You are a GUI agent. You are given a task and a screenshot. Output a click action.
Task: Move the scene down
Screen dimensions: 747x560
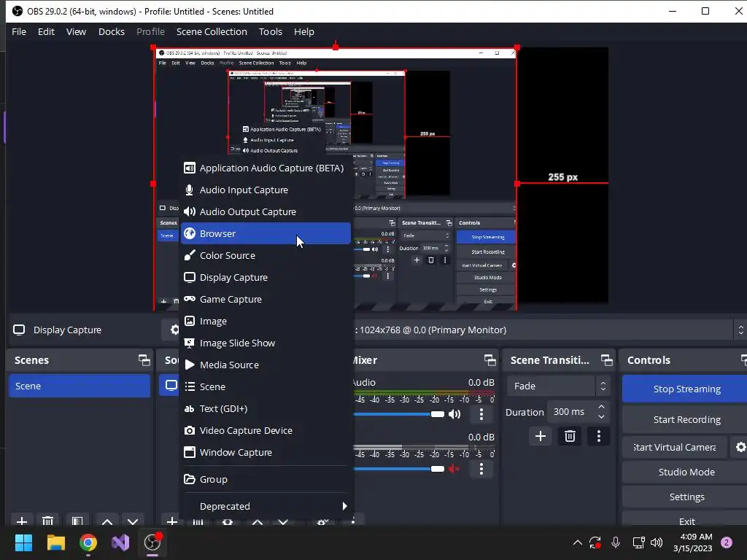click(x=133, y=521)
